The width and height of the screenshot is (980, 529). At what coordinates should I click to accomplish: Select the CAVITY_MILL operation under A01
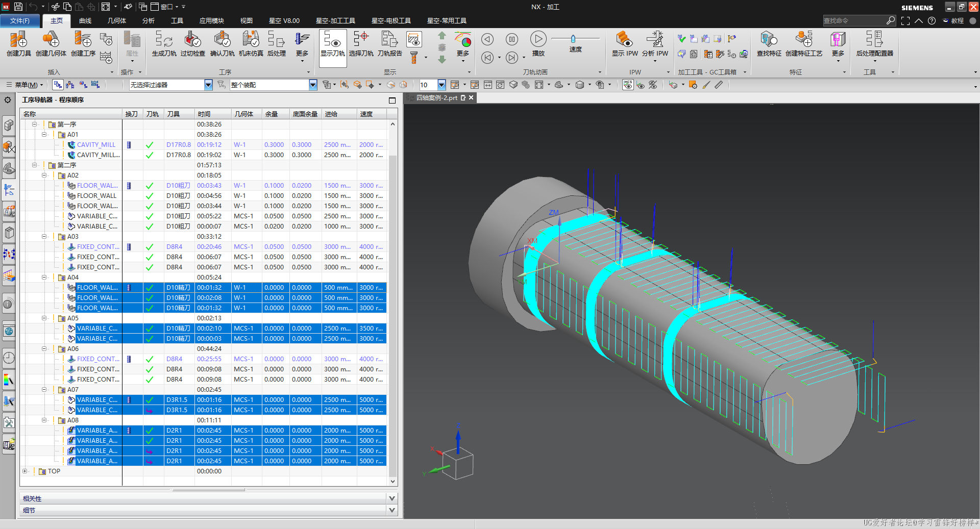(x=96, y=144)
